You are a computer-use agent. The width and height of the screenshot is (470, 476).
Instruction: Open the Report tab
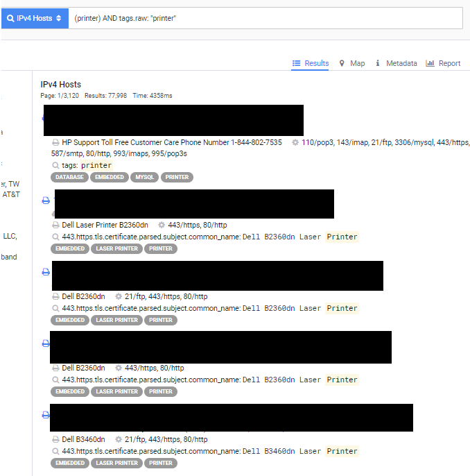443,63
